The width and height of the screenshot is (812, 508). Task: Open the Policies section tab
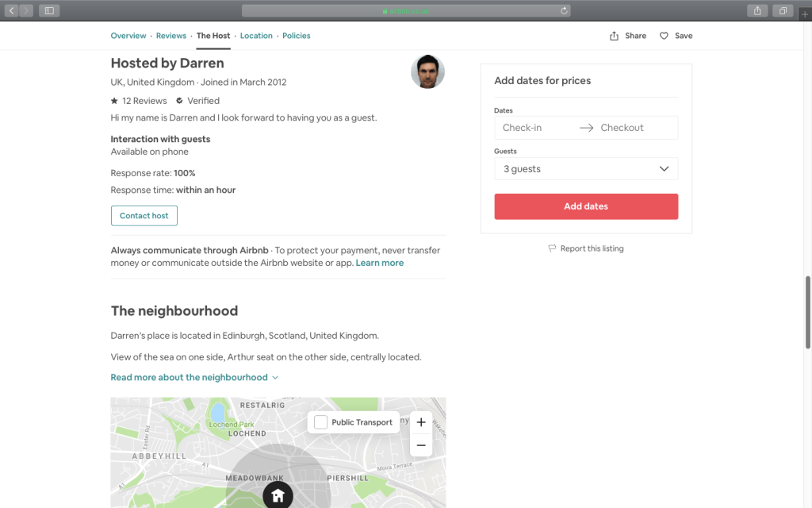pos(297,36)
